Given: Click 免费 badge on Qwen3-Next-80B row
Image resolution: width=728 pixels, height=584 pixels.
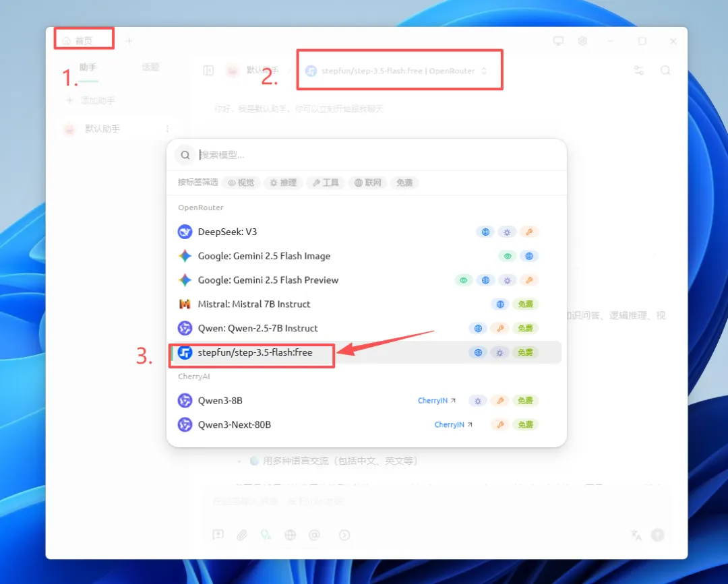Looking at the screenshot, I should [525, 425].
